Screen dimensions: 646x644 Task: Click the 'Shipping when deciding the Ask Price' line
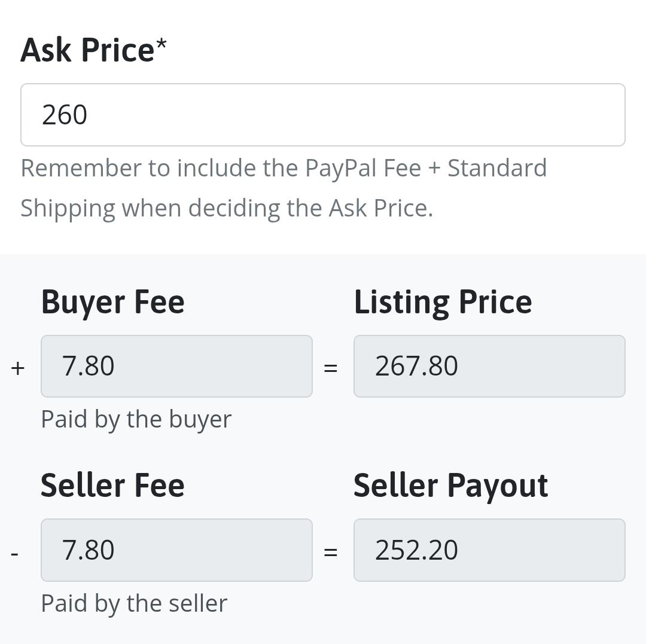coord(226,208)
